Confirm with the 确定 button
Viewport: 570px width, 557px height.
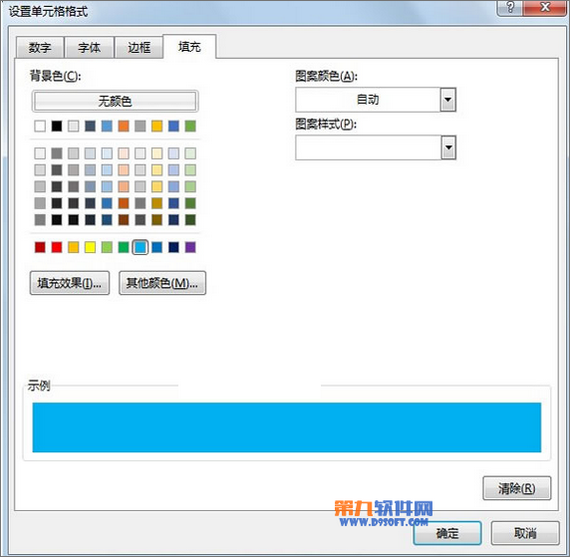[447, 533]
